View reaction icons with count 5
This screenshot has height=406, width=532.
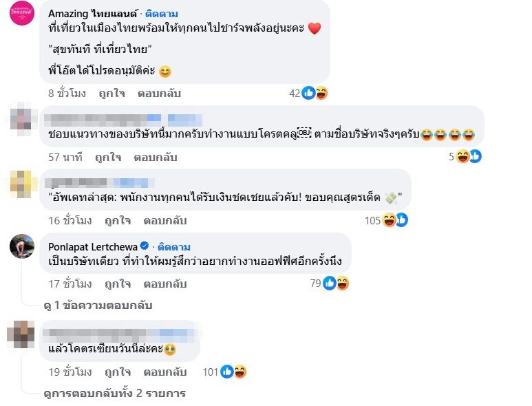pos(468,157)
